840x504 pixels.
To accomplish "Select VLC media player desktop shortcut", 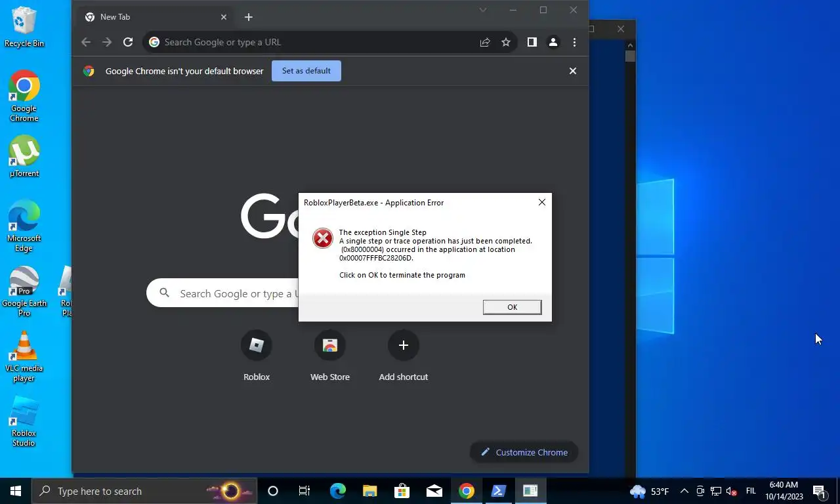I will tap(24, 356).
